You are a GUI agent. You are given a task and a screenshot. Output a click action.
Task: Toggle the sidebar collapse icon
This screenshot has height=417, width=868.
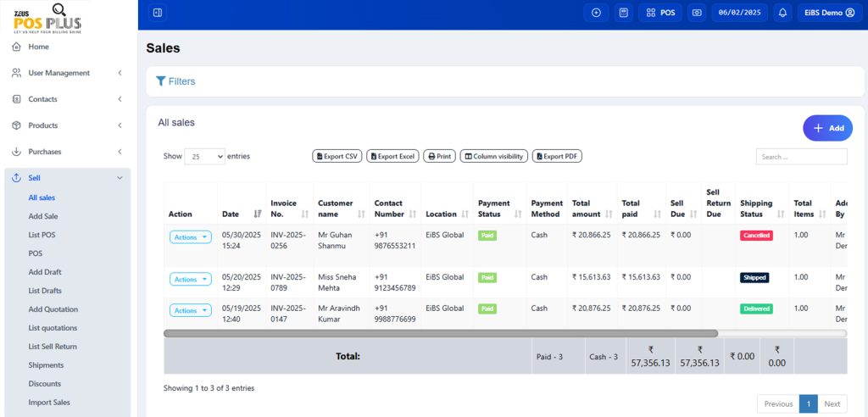click(x=157, y=13)
